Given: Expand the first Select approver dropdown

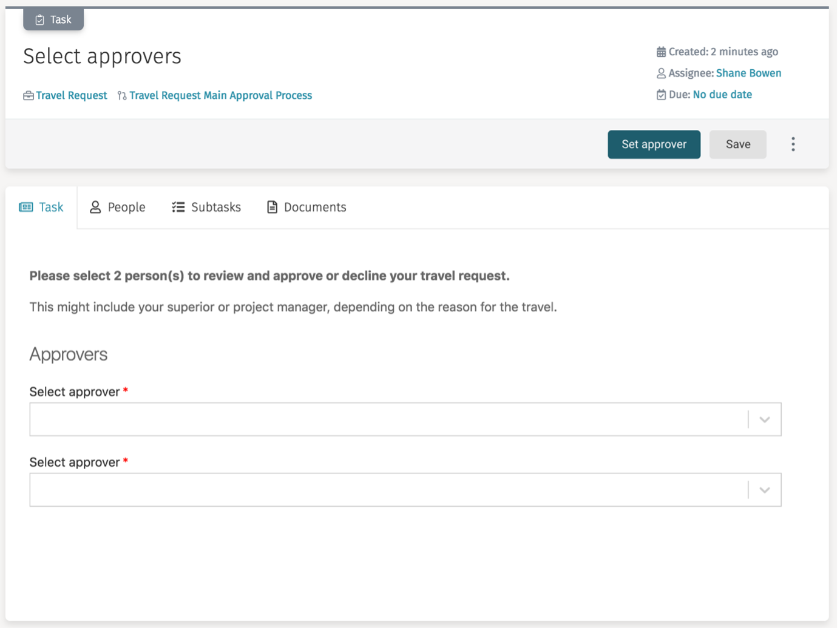Looking at the screenshot, I should click(764, 419).
